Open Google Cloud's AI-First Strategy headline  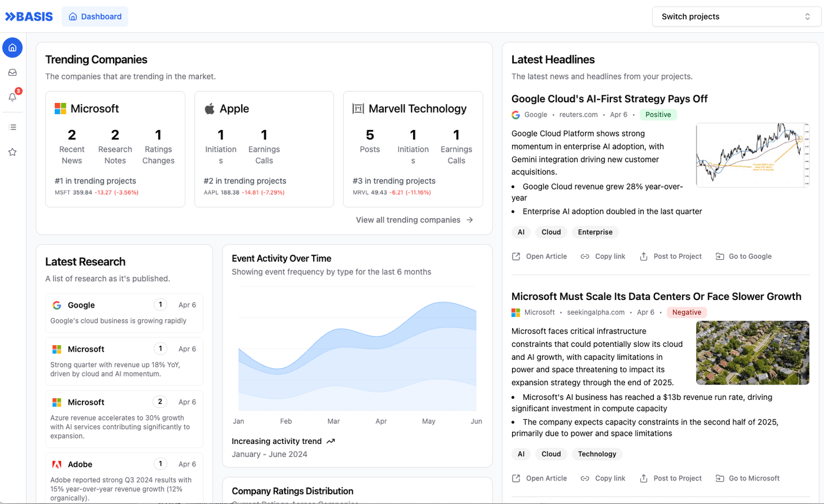pyautogui.click(x=610, y=99)
